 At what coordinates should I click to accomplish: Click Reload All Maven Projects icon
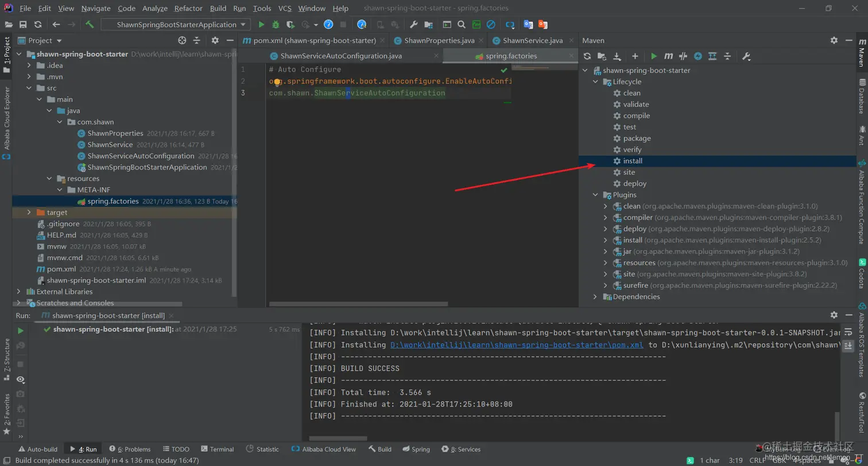tap(587, 56)
